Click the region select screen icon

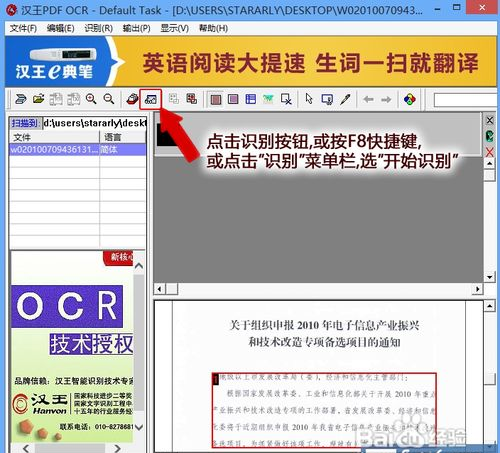pyautogui.click(x=327, y=99)
